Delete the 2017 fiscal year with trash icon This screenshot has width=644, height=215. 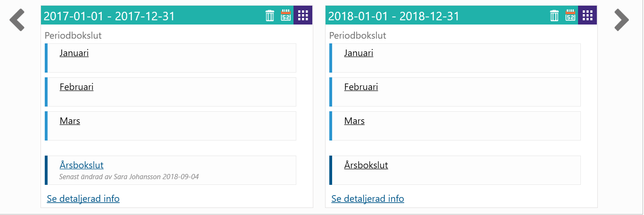269,16
